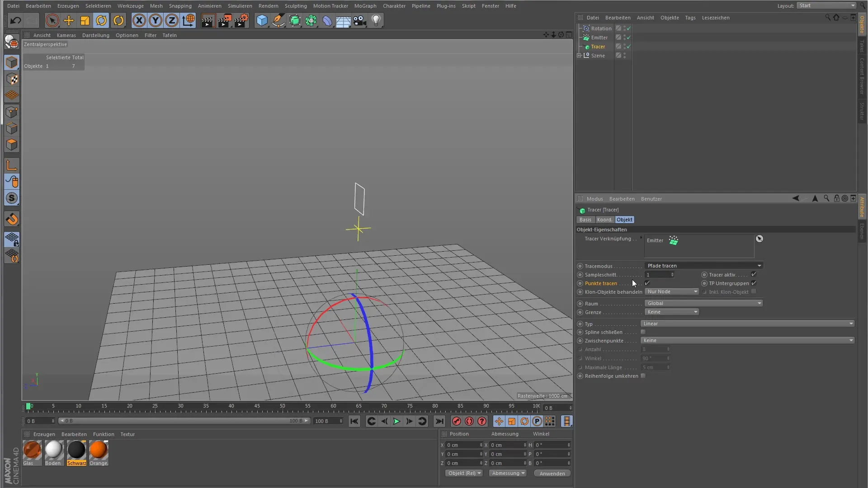Toggle Tracer aktiv checkbox

click(x=754, y=274)
